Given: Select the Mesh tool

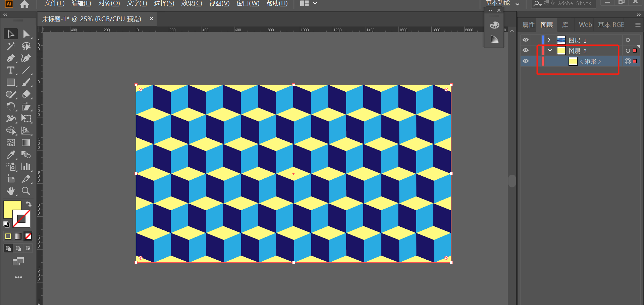Looking at the screenshot, I should [11, 142].
